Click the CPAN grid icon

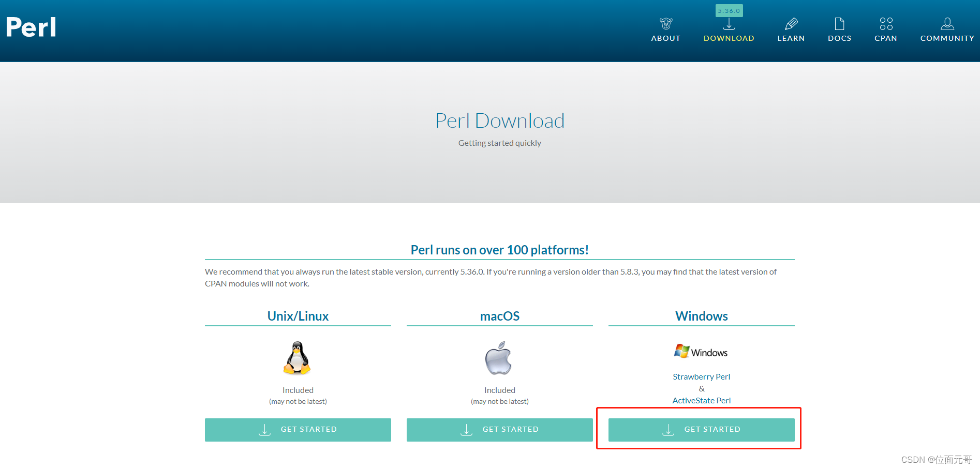tap(886, 23)
